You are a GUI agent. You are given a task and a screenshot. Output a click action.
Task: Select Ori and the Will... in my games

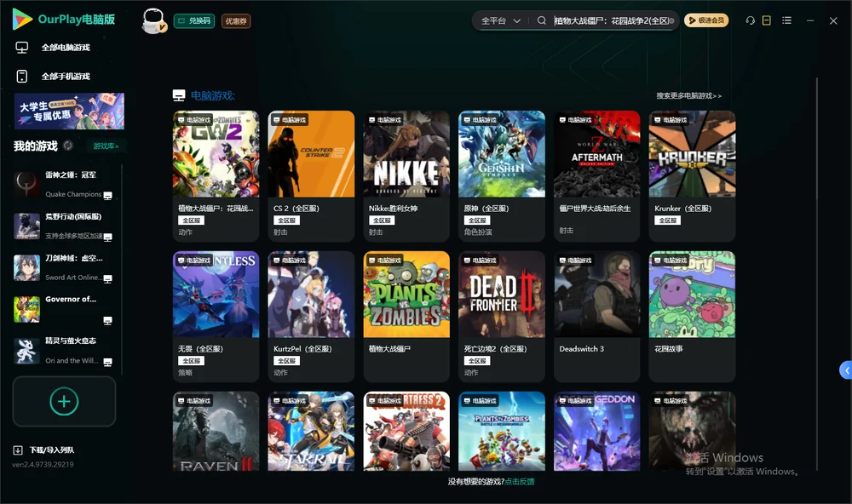pos(64,352)
